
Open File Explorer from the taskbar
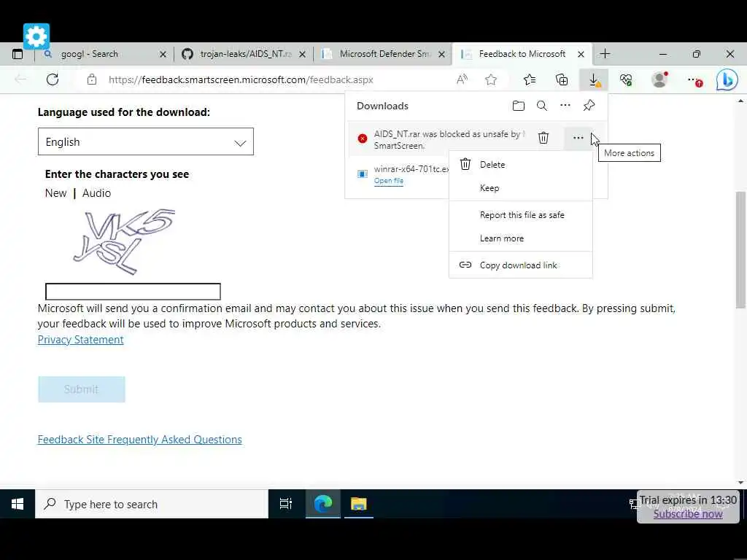point(359,504)
